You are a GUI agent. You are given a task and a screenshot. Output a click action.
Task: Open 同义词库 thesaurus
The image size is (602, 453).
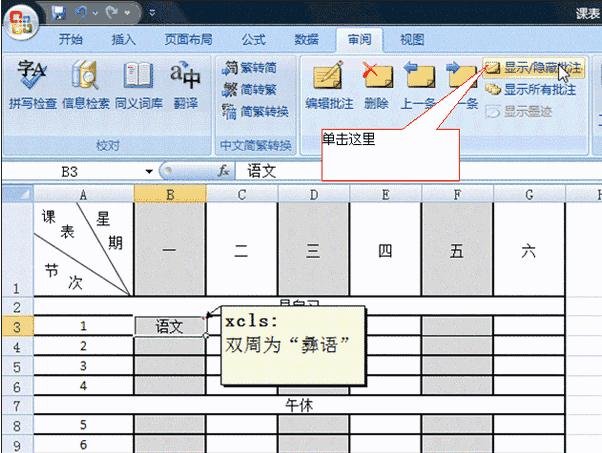click(x=139, y=84)
